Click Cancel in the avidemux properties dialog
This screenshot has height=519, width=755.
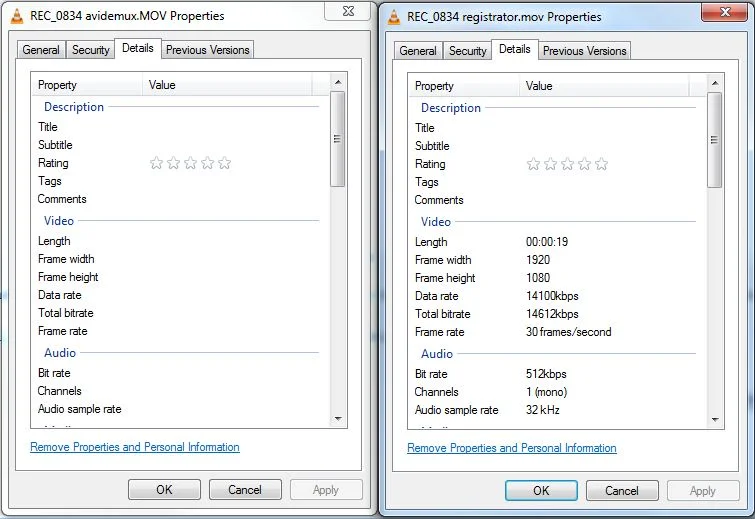point(245,490)
